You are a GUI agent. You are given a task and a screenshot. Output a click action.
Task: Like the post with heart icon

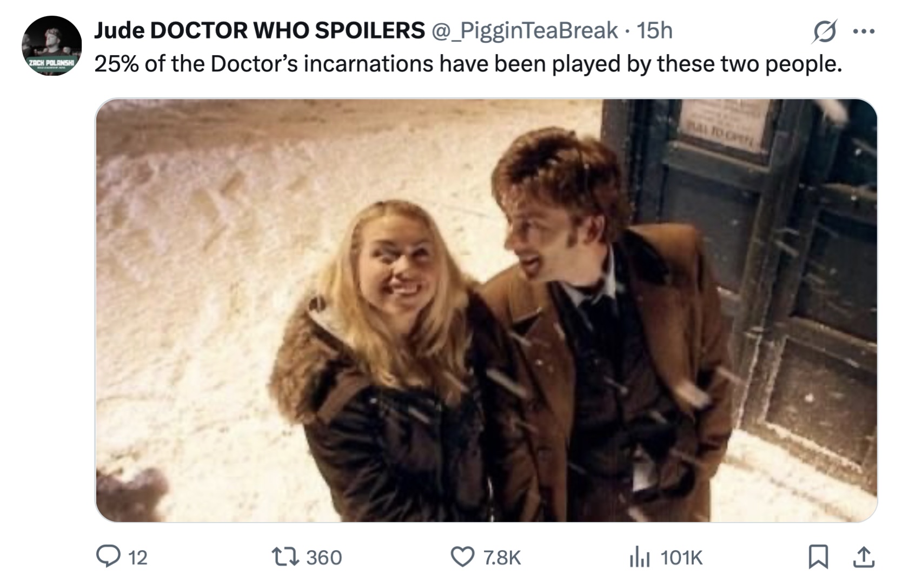tap(462, 557)
